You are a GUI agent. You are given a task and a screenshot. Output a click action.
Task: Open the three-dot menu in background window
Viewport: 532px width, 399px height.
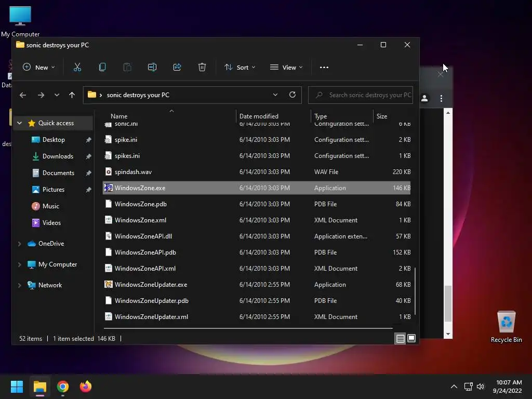(441, 98)
